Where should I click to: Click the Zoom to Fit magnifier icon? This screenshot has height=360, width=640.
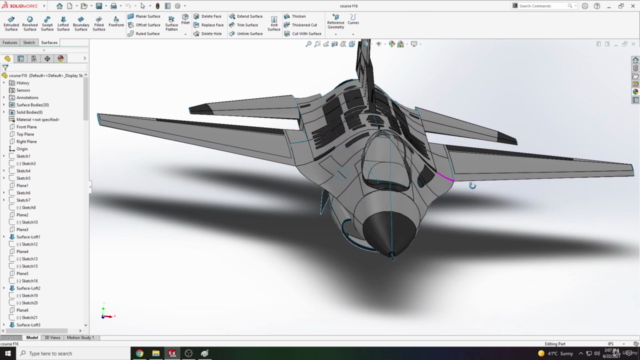(309, 44)
